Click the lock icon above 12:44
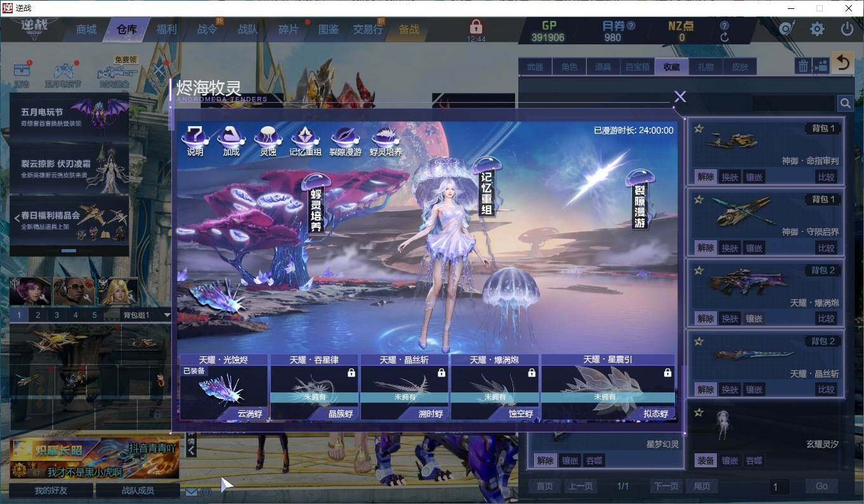Viewport: 864px width, 504px height. coord(476,27)
